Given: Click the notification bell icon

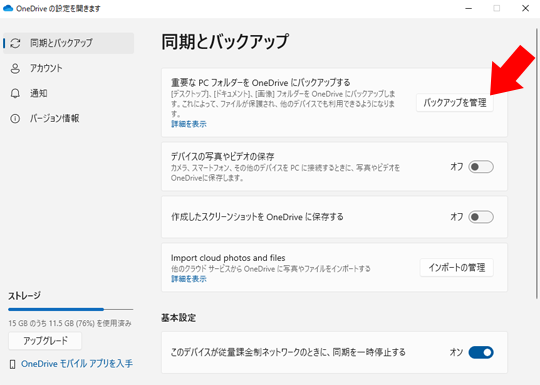Looking at the screenshot, I should tap(15, 93).
